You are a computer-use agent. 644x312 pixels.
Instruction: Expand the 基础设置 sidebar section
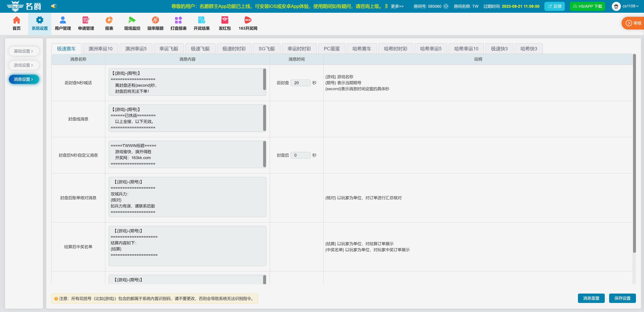[x=23, y=51]
